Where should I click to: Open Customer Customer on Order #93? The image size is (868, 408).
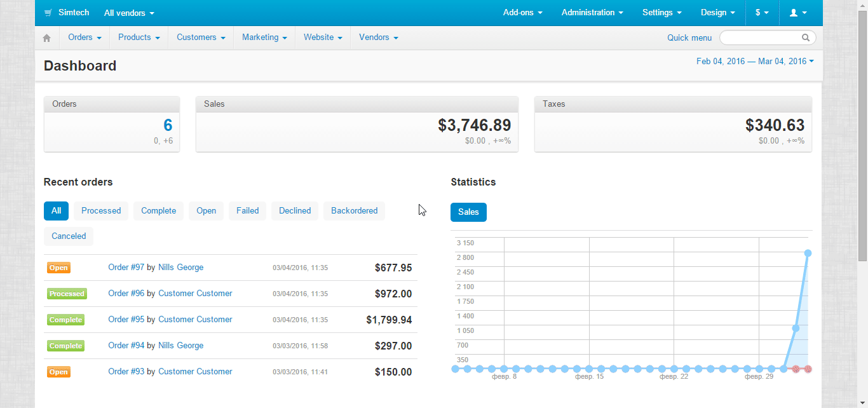pyautogui.click(x=195, y=372)
